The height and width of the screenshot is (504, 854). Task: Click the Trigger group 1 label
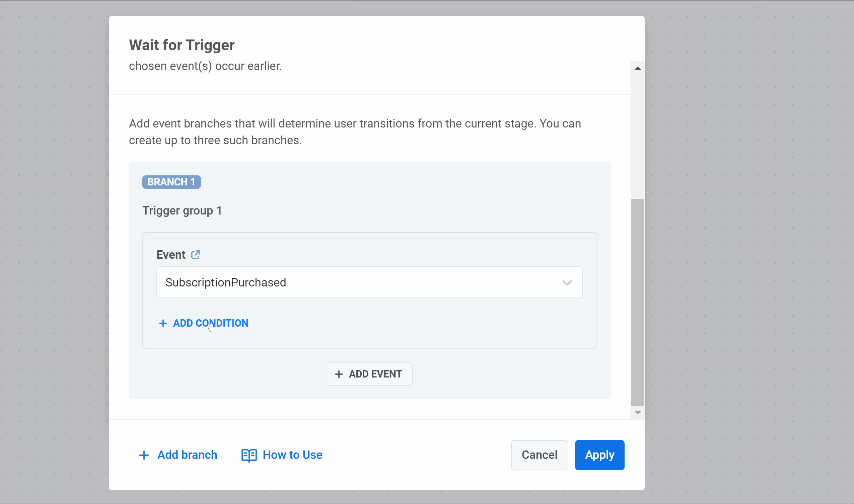coord(182,211)
